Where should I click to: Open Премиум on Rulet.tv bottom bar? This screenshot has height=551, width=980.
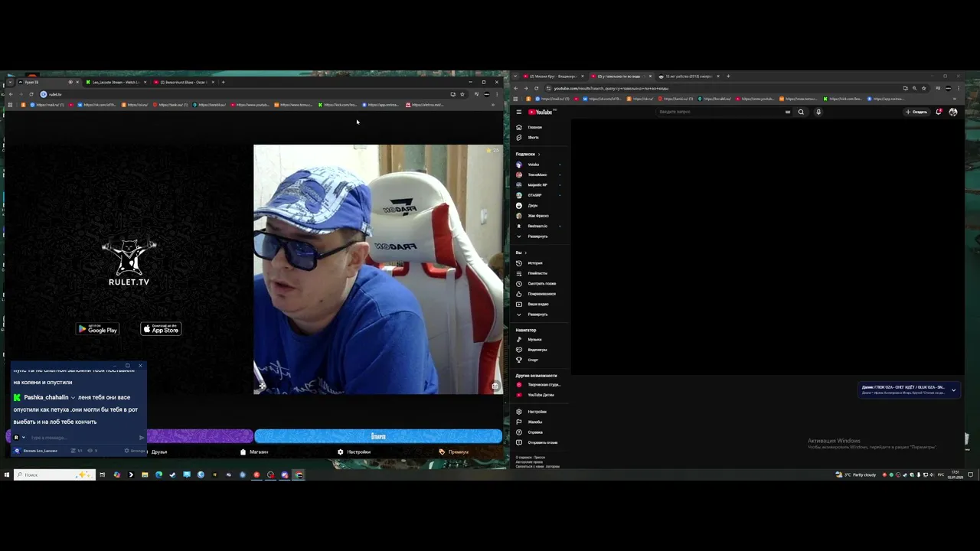pyautogui.click(x=454, y=452)
